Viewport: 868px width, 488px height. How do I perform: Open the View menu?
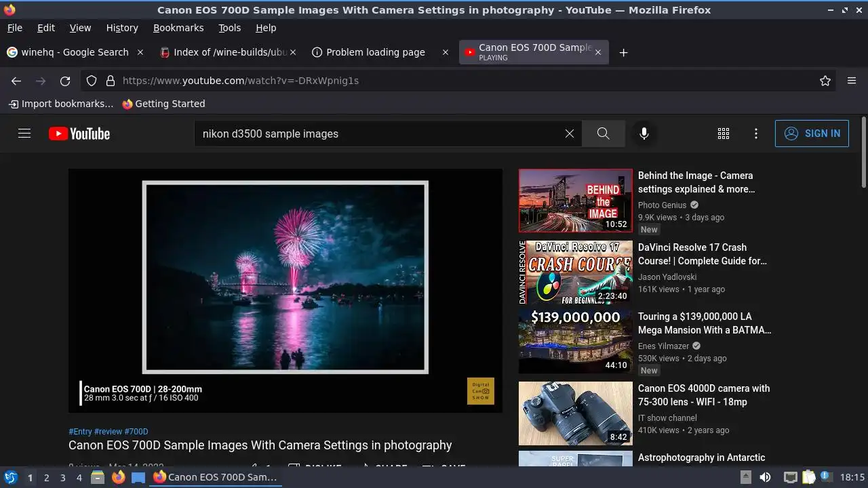[80, 28]
